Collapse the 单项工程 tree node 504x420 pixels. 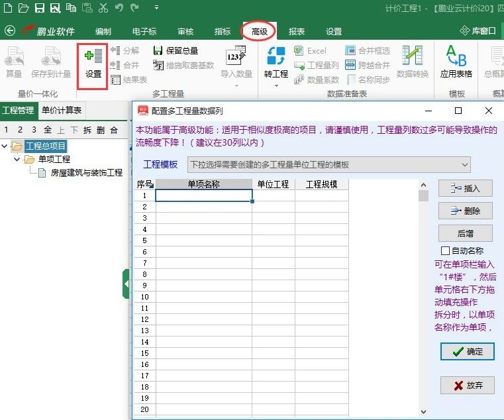17,160
